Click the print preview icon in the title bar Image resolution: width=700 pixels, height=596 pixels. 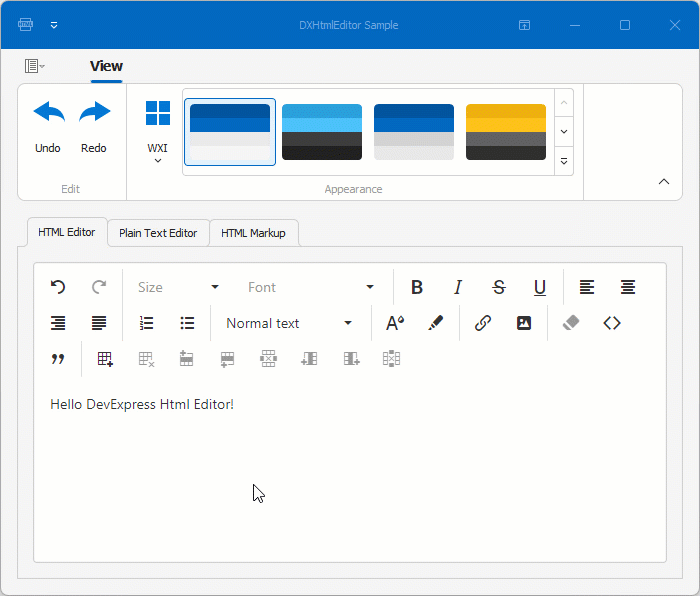pos(25,25)
